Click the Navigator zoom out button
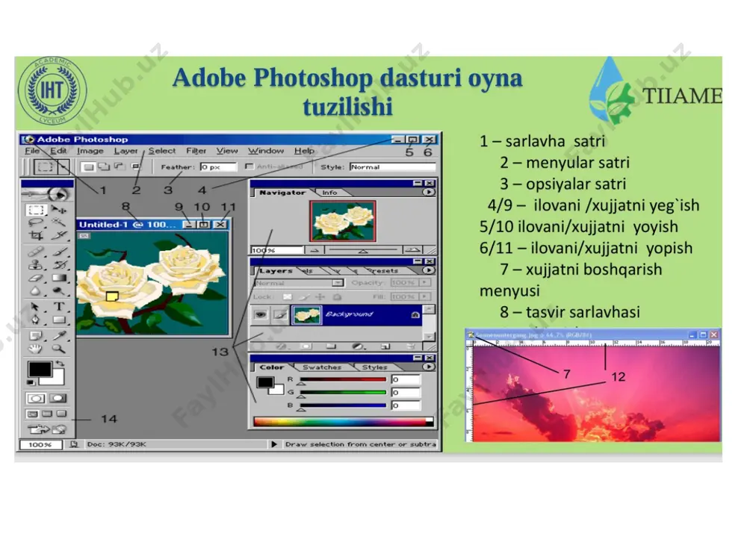 (x=314, y=249)
